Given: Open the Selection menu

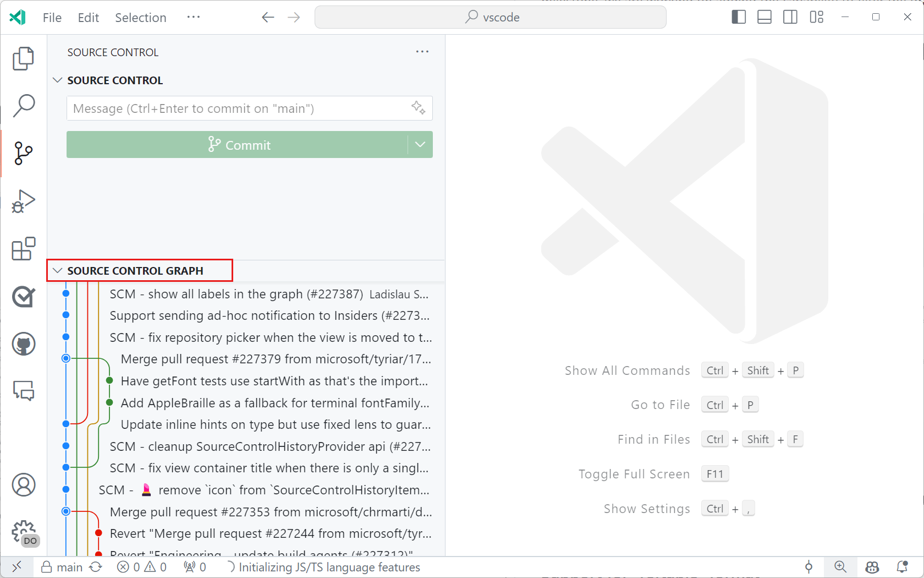Looking at the screenshot, I should point(140,17).
